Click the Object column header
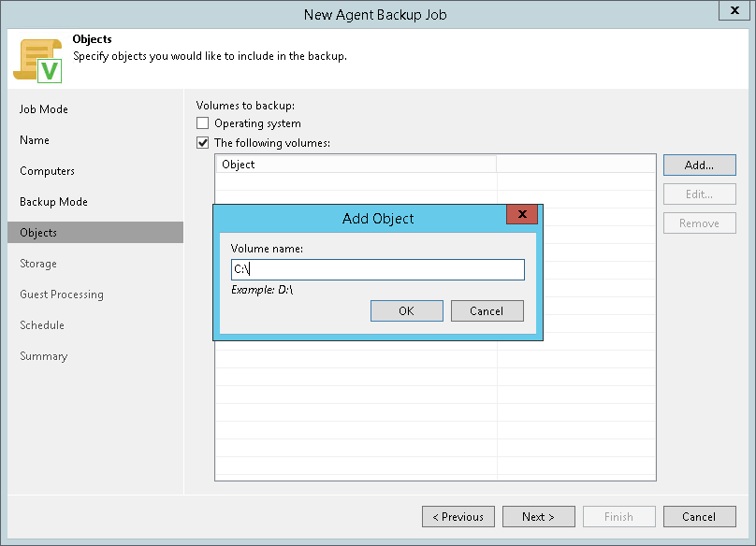Image resolution: width=756 pixels, height=546 pixels. tap(356, 165)
